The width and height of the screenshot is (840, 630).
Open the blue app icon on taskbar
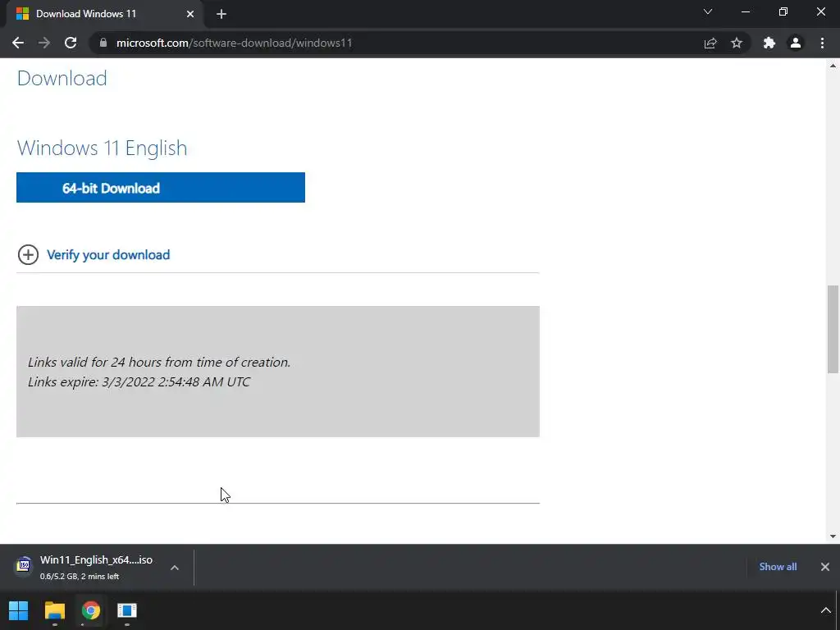pos(127,610)
